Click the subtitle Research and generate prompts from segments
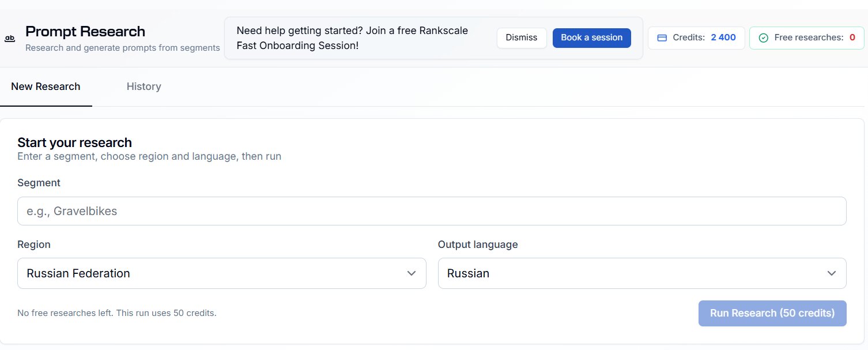Screen dimensions: 868x350 coord(123,48)
